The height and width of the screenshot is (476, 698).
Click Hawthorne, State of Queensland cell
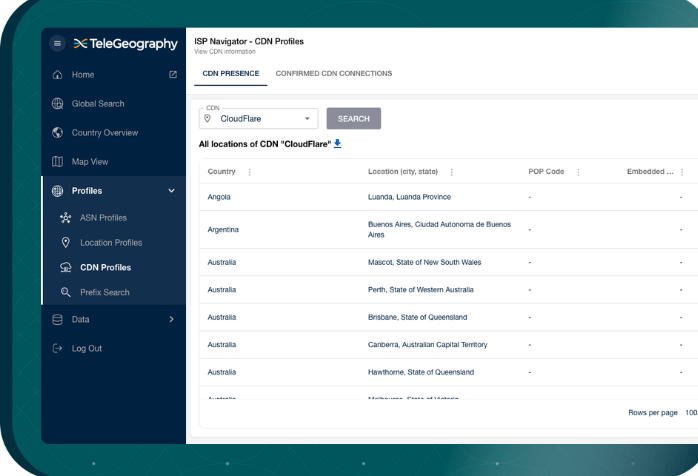(421, 372)
